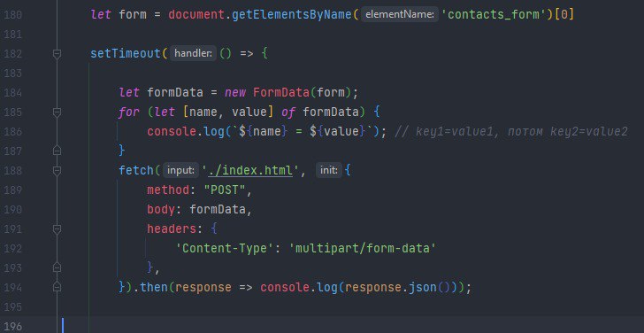Place cursor on 'setTimeout' function name
644x333 pixels.
tap(126, 53)
